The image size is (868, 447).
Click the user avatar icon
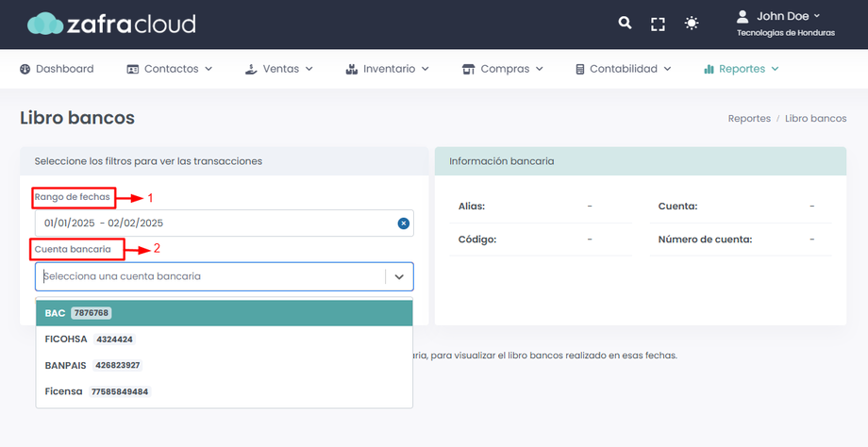743,17
